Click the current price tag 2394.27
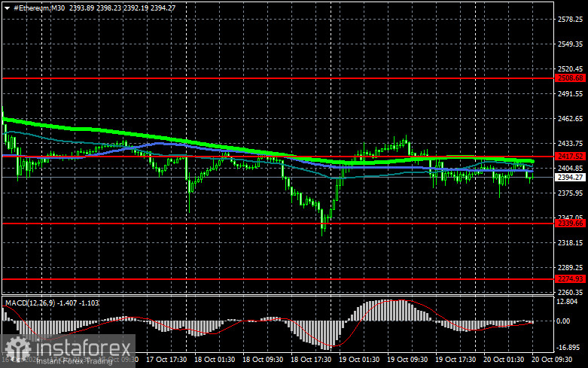The image size is (588, 368). 571,178
